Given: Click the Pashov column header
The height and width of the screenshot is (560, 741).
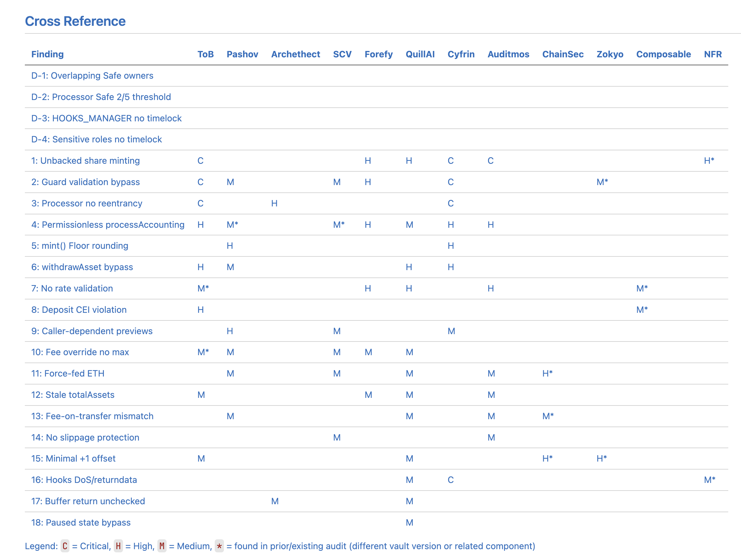Looking at the screenshot, I should pos(242,54).
